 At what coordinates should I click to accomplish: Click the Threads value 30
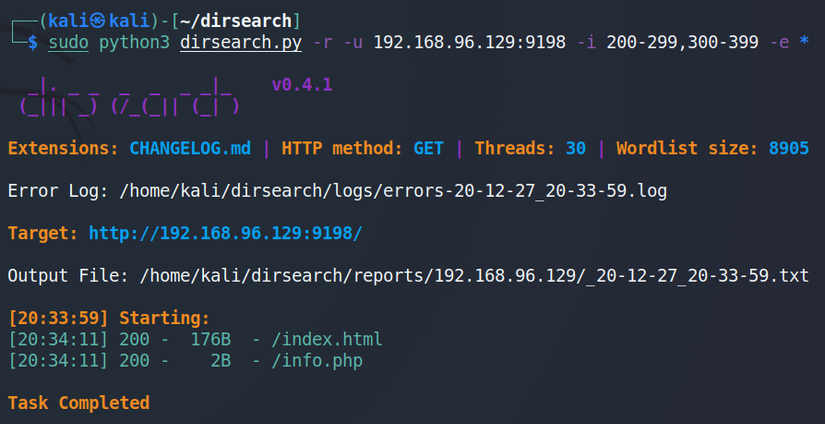pos(576,148)
